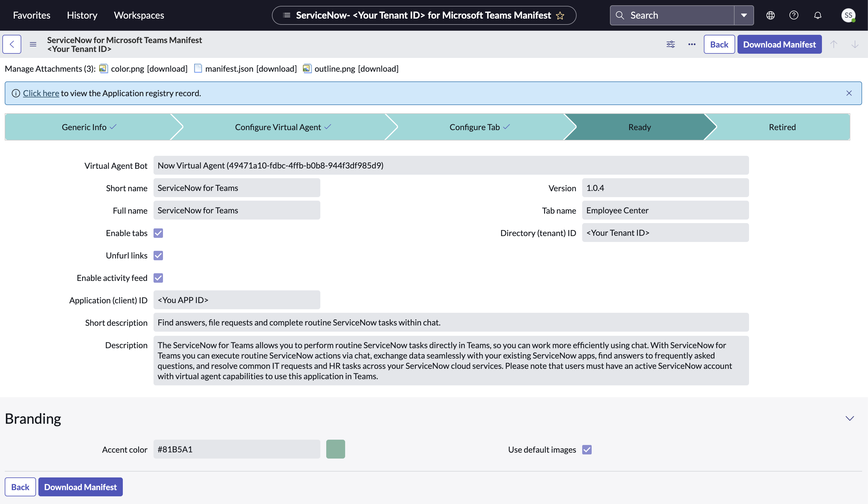Click the Full name field
The height and width of the screenshot is (504, 868).
tap(237, 210)
